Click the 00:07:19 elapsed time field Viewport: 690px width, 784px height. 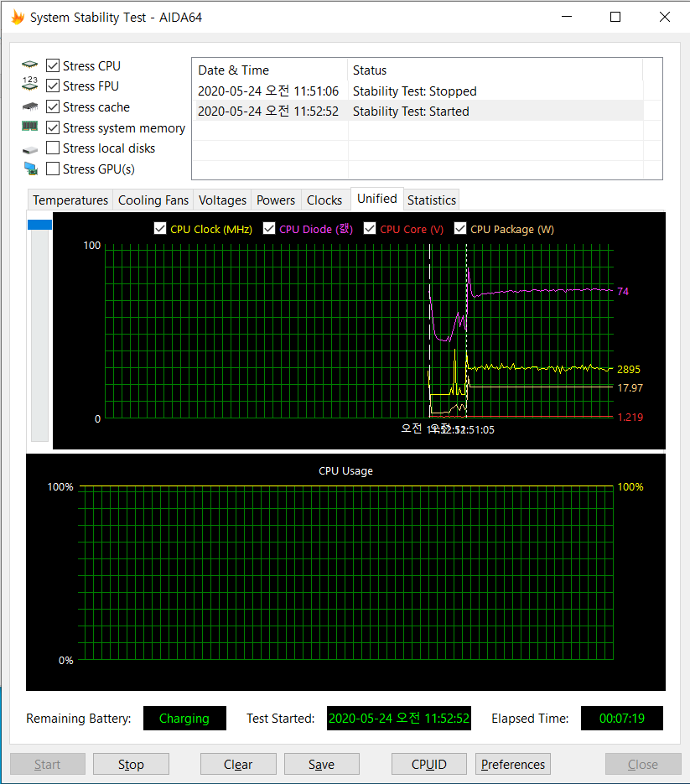622,718
